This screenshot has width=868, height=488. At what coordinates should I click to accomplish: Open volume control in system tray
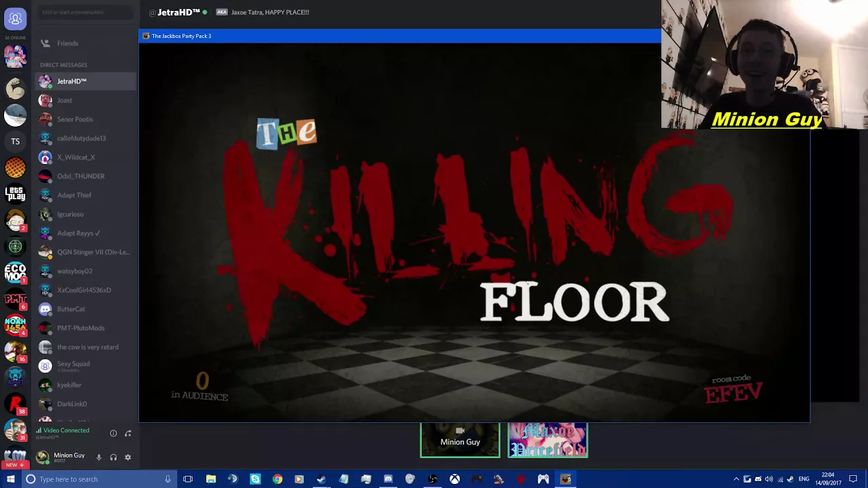point(769,479)
